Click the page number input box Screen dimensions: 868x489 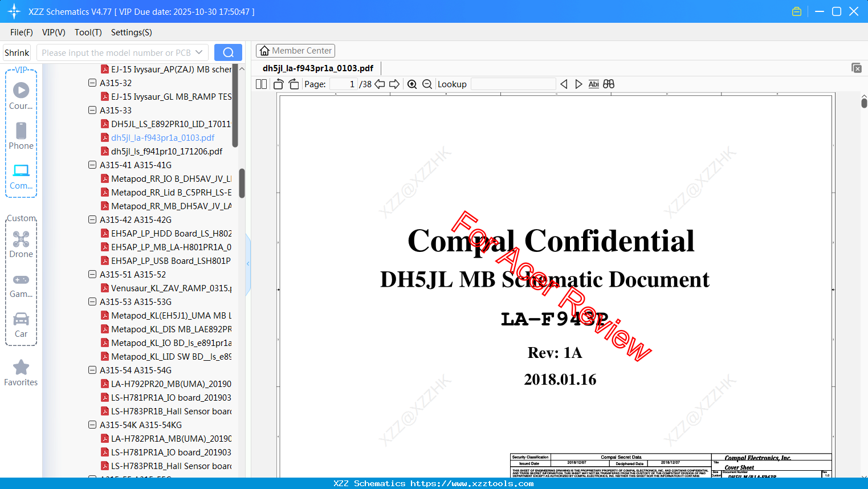pyautogui.click(x=344, y=84)
